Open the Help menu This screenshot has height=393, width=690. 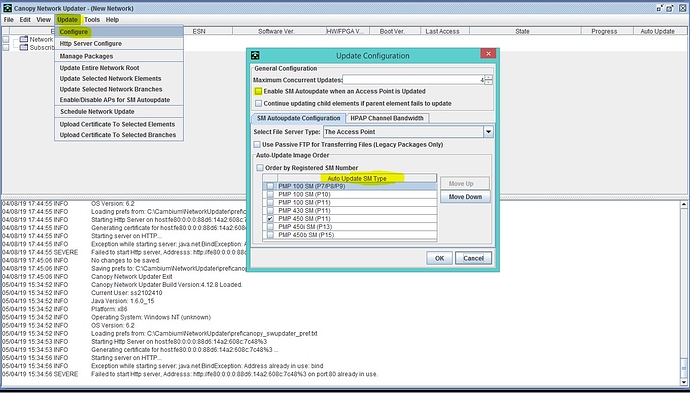pyautogui.click(x=112, y=20)
